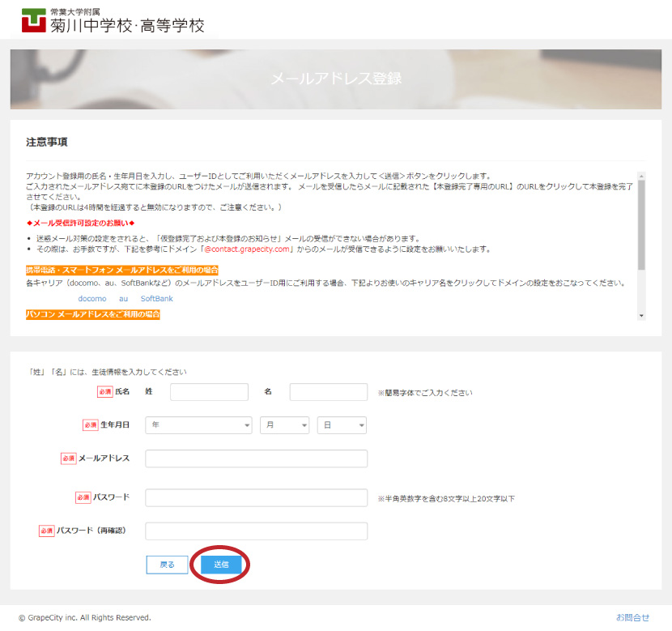
Task: Click the school logo emblem icon
Action: (34, 20)
